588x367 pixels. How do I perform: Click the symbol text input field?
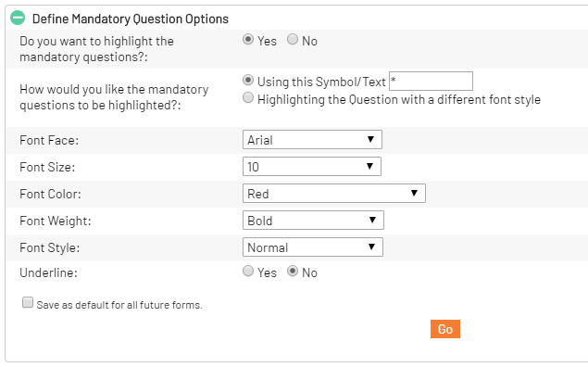(431, 81)
